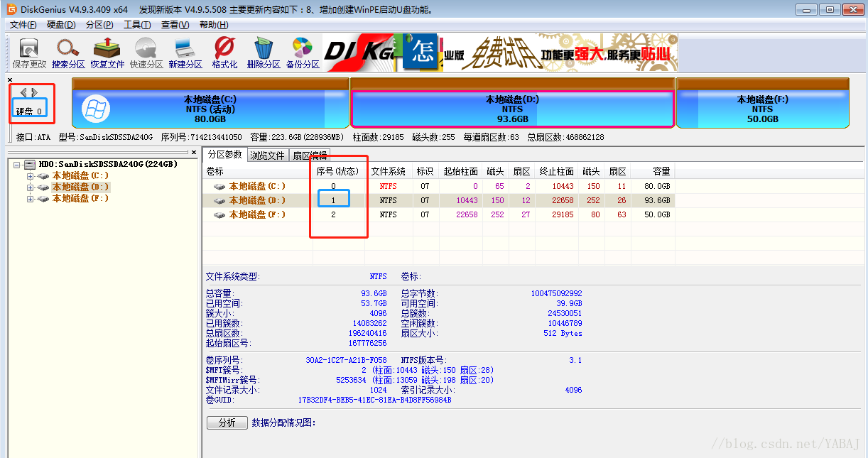
Task: Click the 序号(状态) column header
Action: tap(337, 171)
